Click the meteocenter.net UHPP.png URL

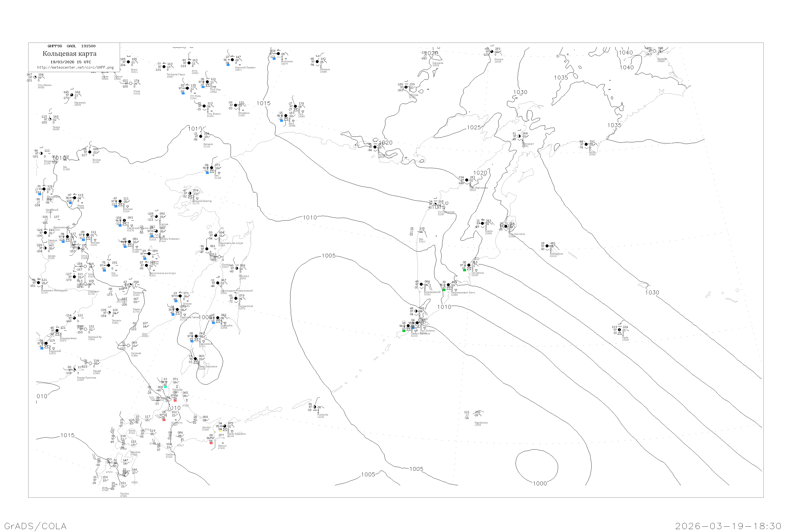pyautogui.click(x=75, y=68)
